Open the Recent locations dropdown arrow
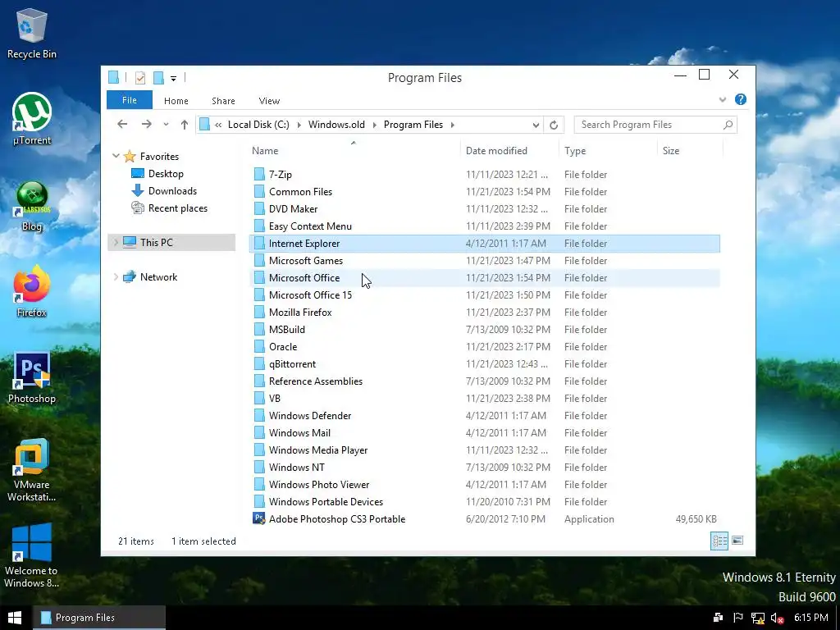This screenshot has width=840, height=630. (166, 125)
